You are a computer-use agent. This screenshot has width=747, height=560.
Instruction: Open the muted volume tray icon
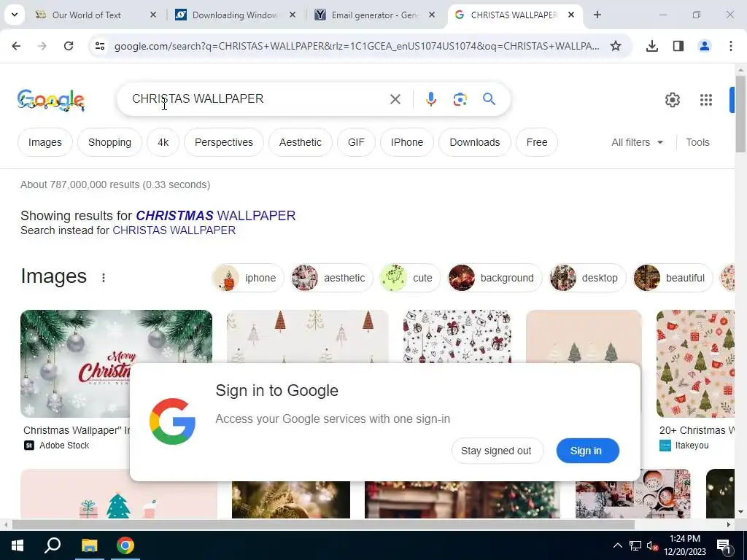click(652, 545)
